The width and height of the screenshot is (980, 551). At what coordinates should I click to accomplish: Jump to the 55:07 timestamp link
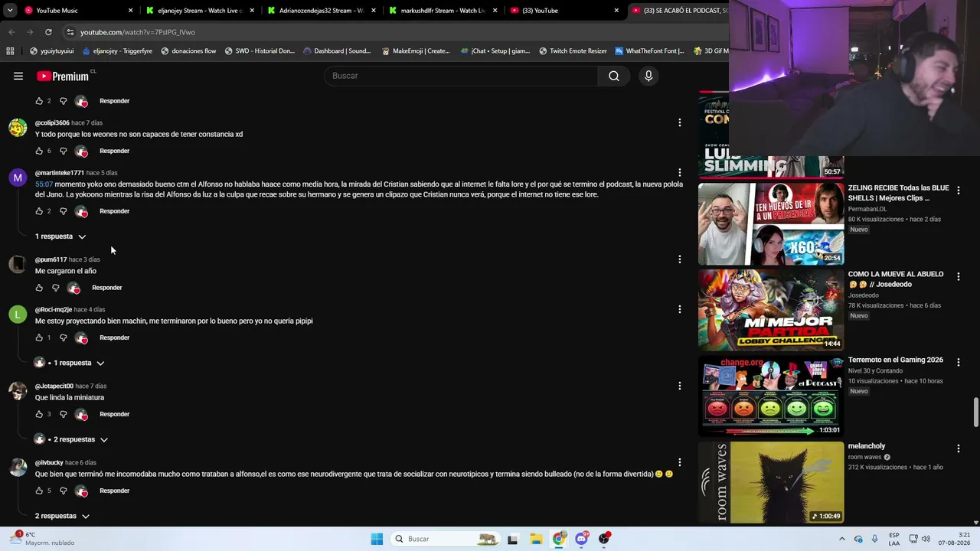44,184
